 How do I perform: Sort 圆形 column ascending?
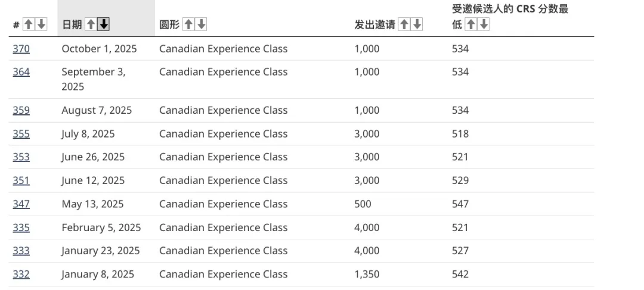pyautogui.click(x=188, y=24)
